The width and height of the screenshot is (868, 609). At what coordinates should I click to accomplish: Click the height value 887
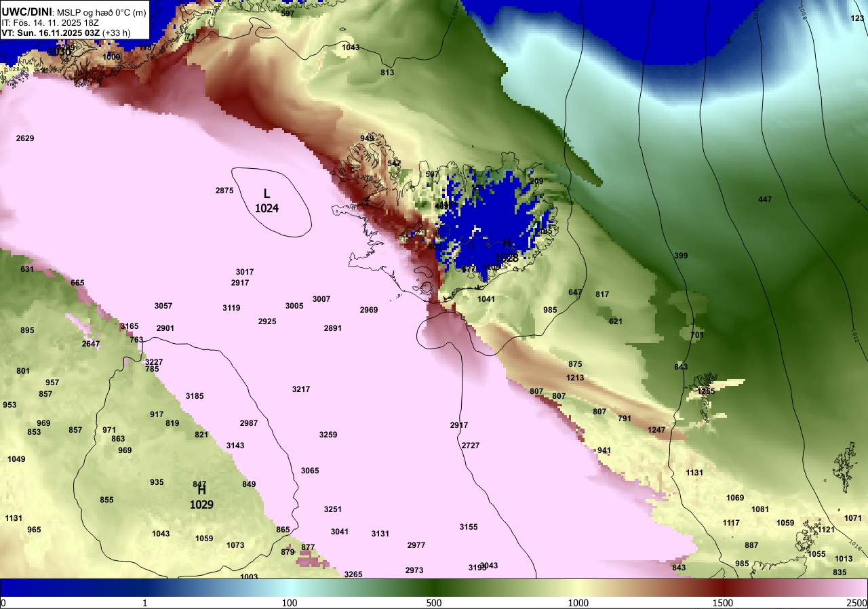(x=751, y=545)
